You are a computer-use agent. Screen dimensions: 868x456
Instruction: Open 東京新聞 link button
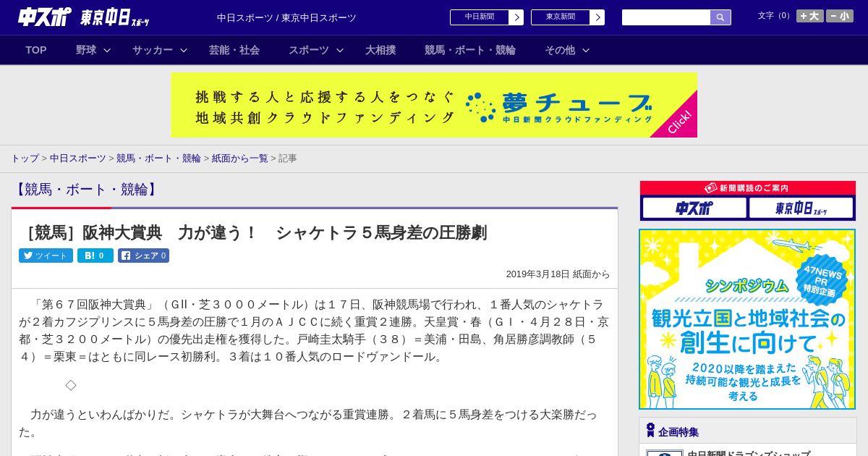pyautogui.click(x=560, y=17)
